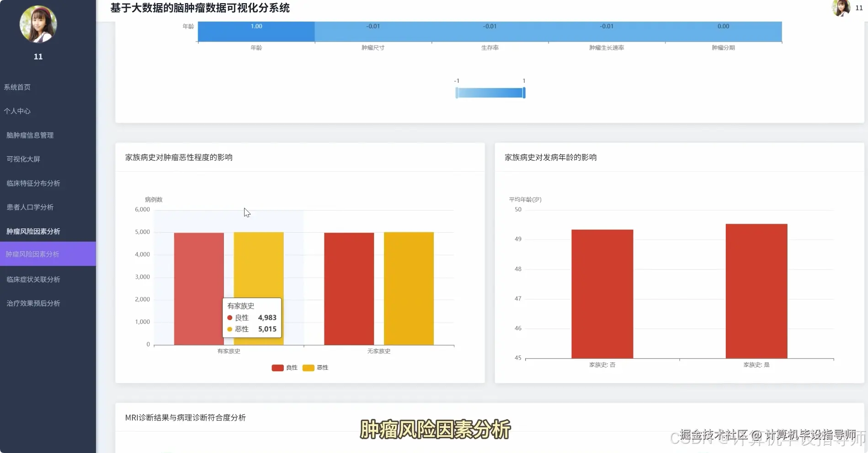Select 临床特征分布分析 sidebar entry
Screen dimensions: 868x453
tap(33, 183)
